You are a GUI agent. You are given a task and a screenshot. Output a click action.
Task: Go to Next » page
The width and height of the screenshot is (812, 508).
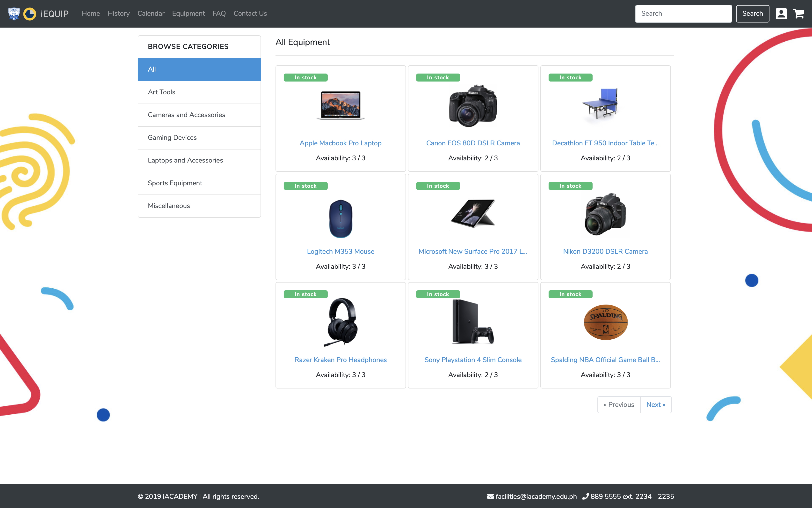click(x=656, y=404)
